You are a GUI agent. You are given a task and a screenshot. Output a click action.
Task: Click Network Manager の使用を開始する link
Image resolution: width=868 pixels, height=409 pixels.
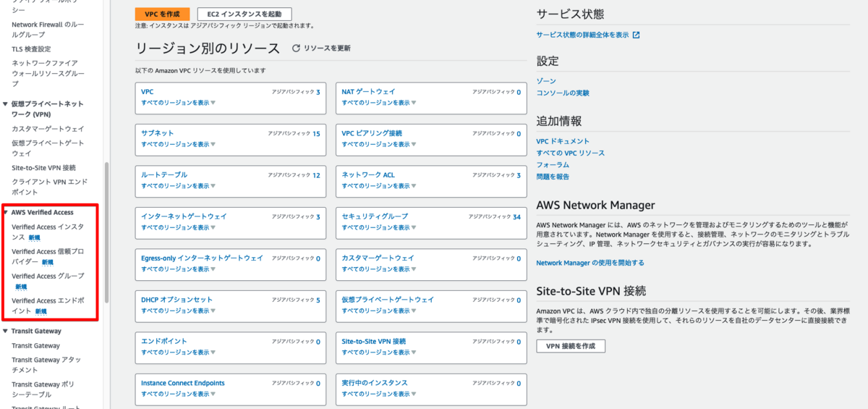click(590, 263)
